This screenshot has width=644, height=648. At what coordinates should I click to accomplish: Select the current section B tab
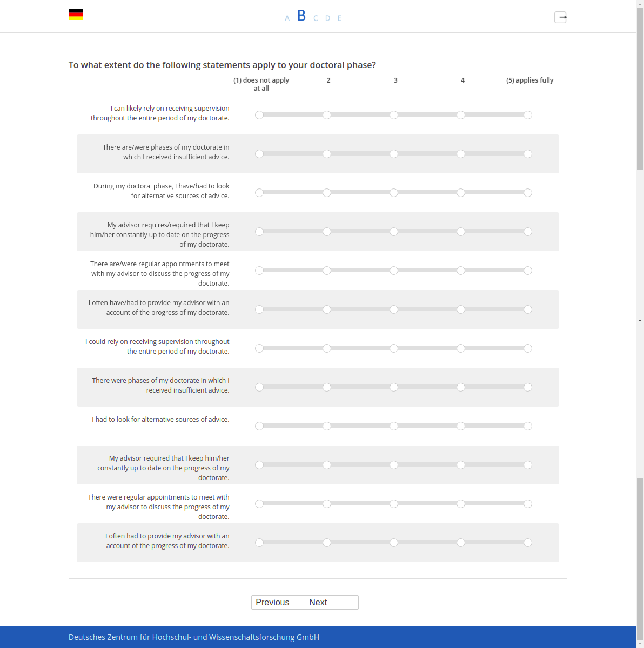tap(301, 16)
